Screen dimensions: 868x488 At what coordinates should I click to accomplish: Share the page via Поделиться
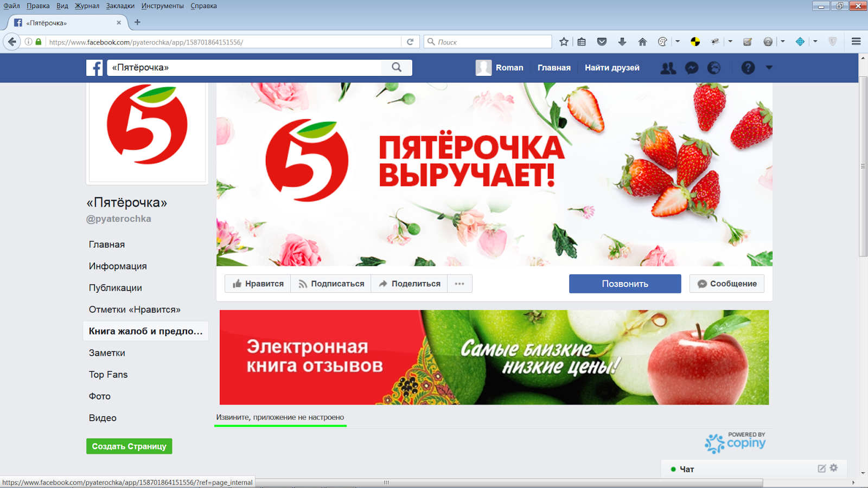click(410, 284)
